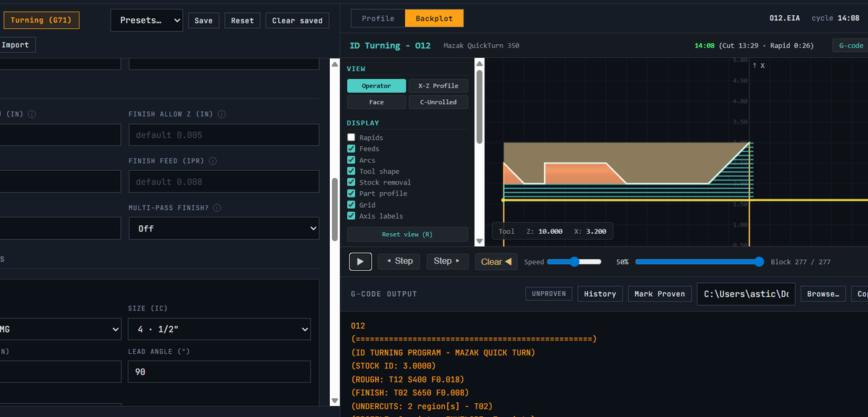Toggle the Tool shape checkbox

pyautogui.click(x=352, y=172)
